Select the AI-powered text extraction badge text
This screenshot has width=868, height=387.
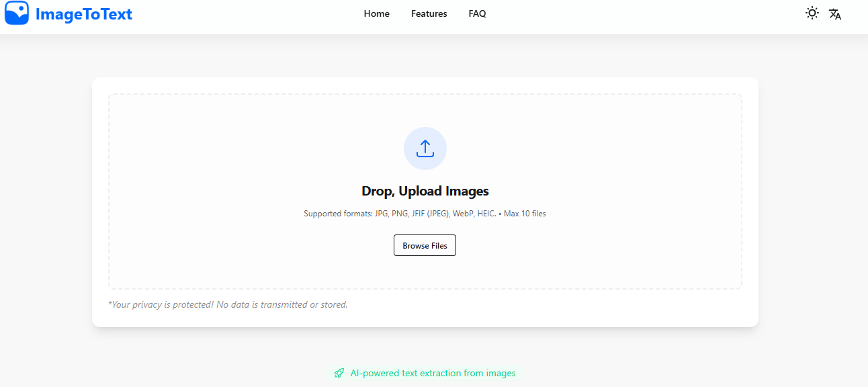pyautogui.click(x=433, y=373)
